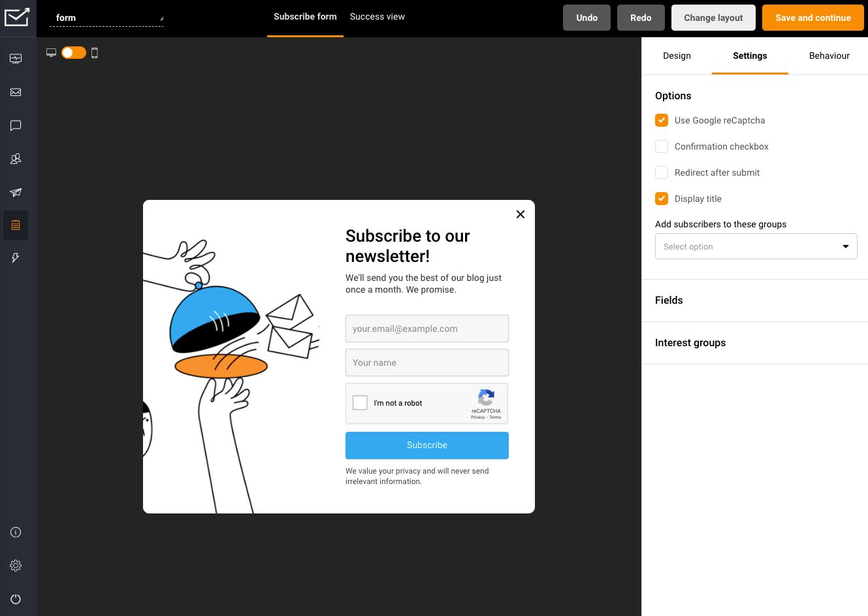Check Redirect after submit
Viewport: 868px width, 616px height.
coord(661,172)
